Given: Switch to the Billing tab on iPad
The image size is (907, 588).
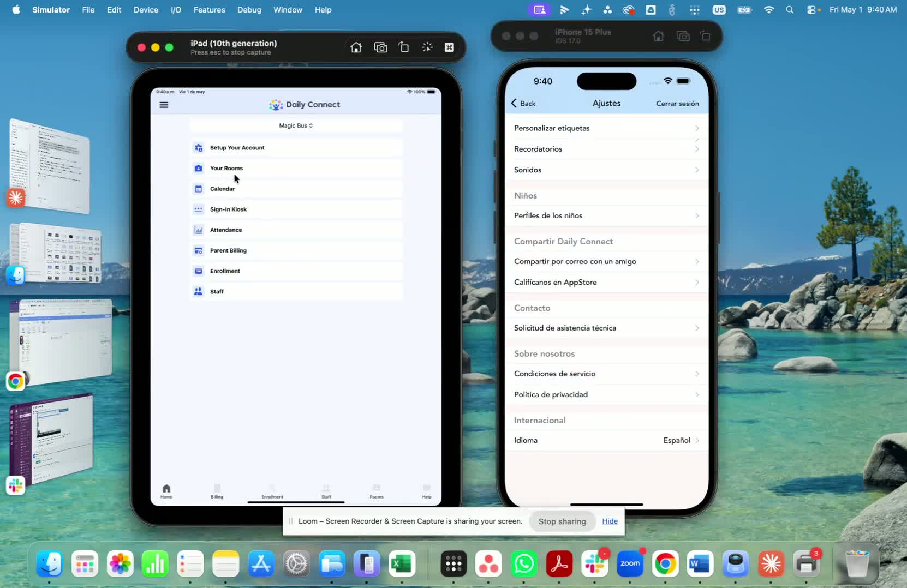Looking at the screenshot, I should click(x=217, y=491).
